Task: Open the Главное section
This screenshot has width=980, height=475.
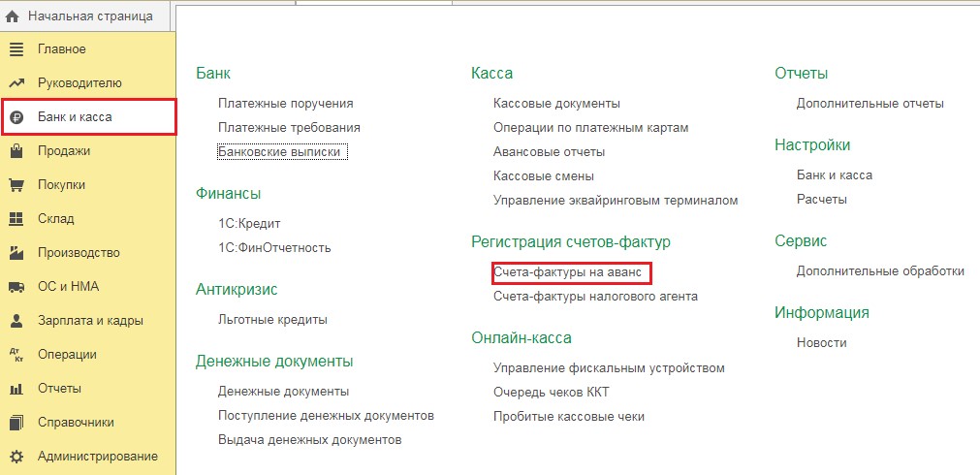Action: (88, 48)
